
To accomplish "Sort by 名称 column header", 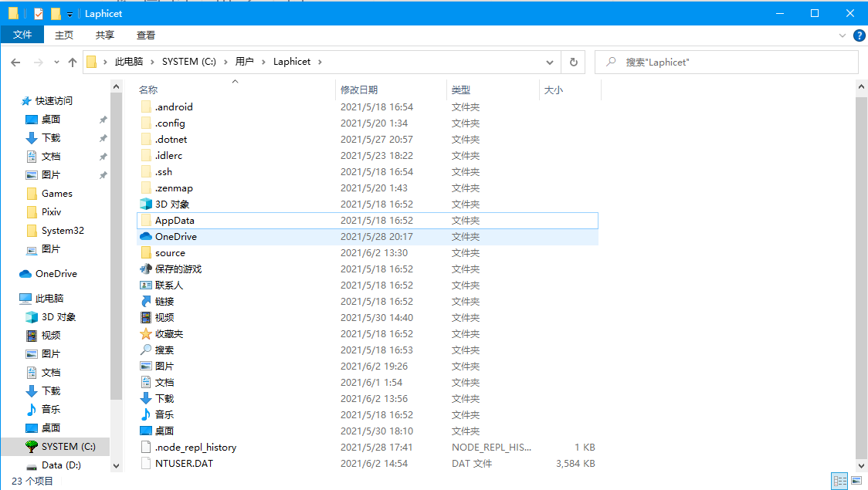I will pos(147,90).
